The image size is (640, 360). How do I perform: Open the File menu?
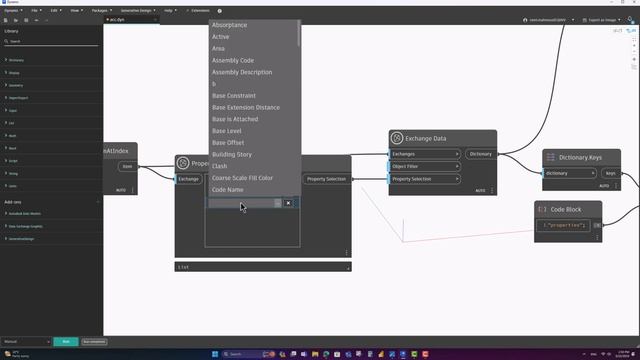pos(37,11)
